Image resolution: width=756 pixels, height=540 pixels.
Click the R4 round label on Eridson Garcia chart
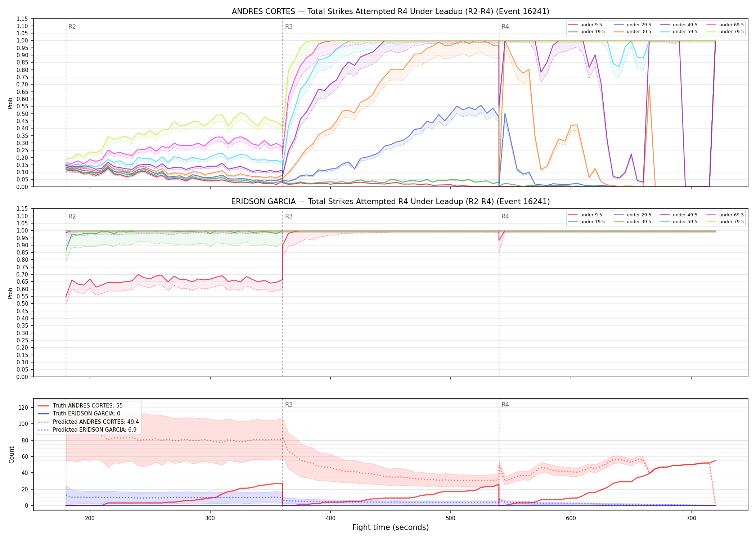[x=505, y=217]
